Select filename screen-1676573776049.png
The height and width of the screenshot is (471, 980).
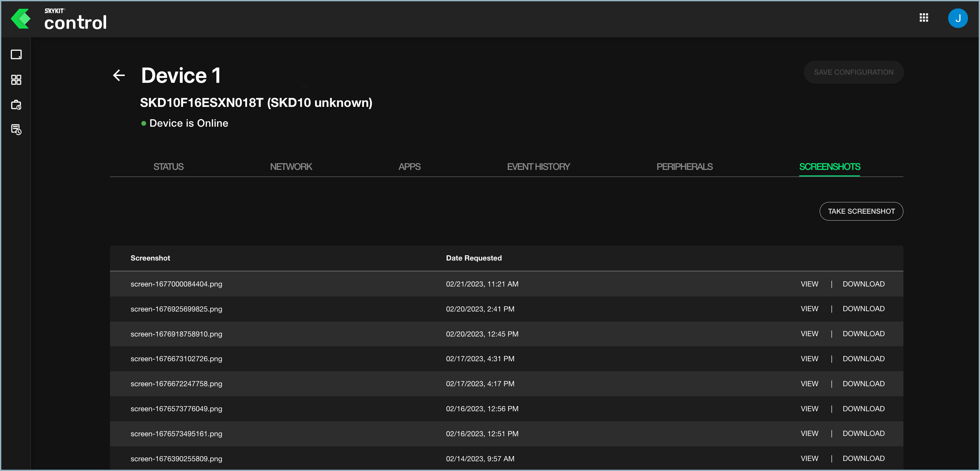(x=176, y=409)
